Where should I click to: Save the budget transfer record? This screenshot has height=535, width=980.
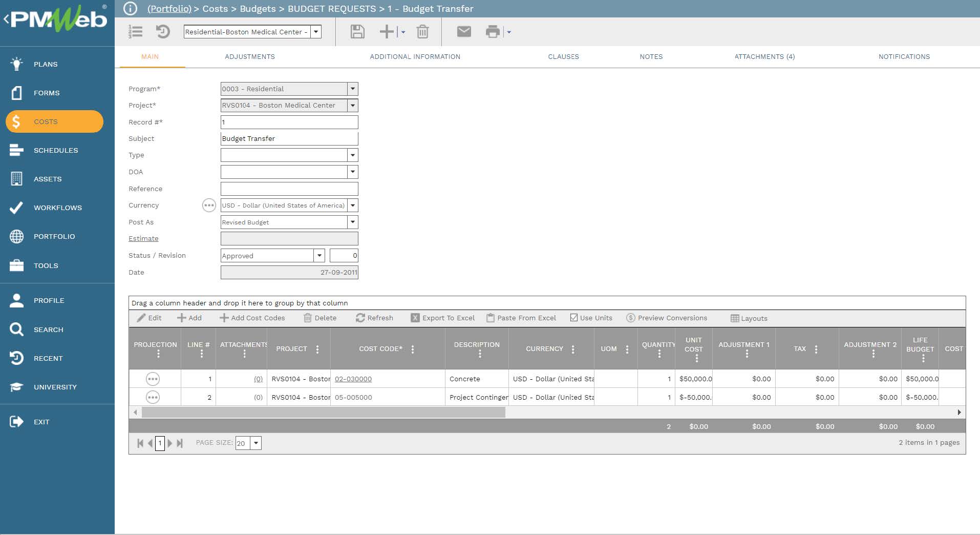[357, 32]
